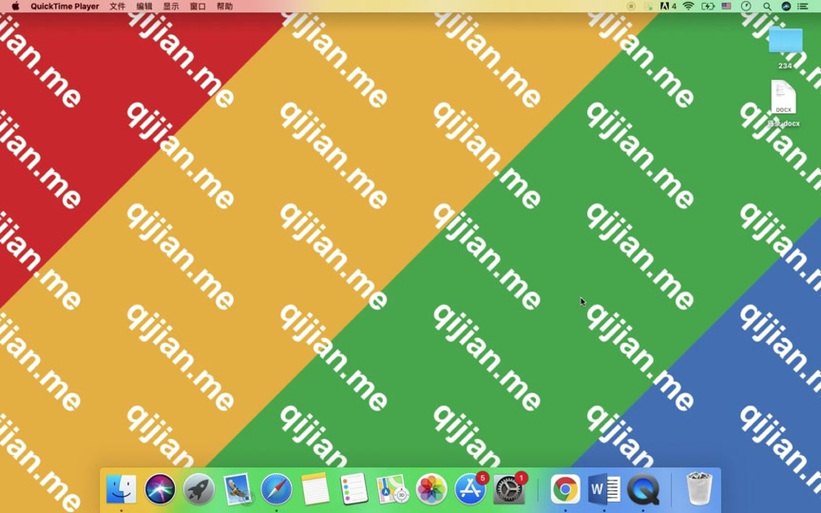Open Google Chrome from the Dock
This screenshot has height=513, width=821.
click(565, 489)
